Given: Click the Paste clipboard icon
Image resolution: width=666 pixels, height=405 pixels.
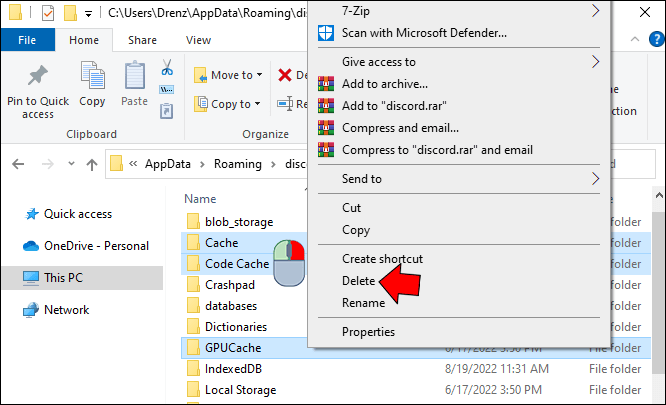Looking at the screenshot, I should pyautogui.click(x=135, y=75).
